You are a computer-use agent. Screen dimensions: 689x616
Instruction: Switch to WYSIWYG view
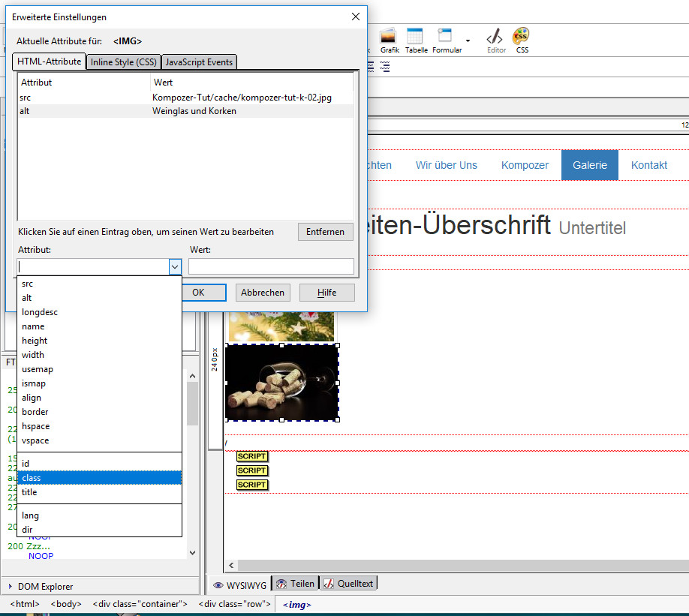[x=240, y=585]
